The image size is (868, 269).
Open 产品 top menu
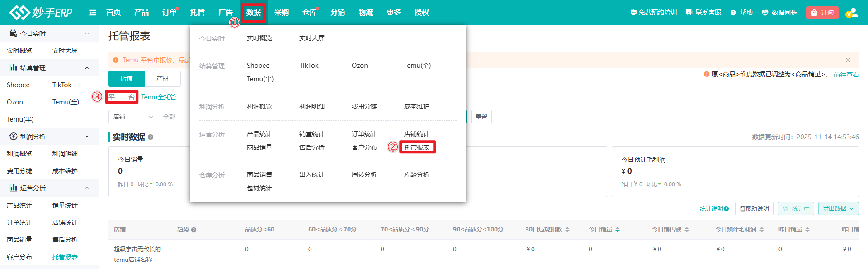[142, 13]
